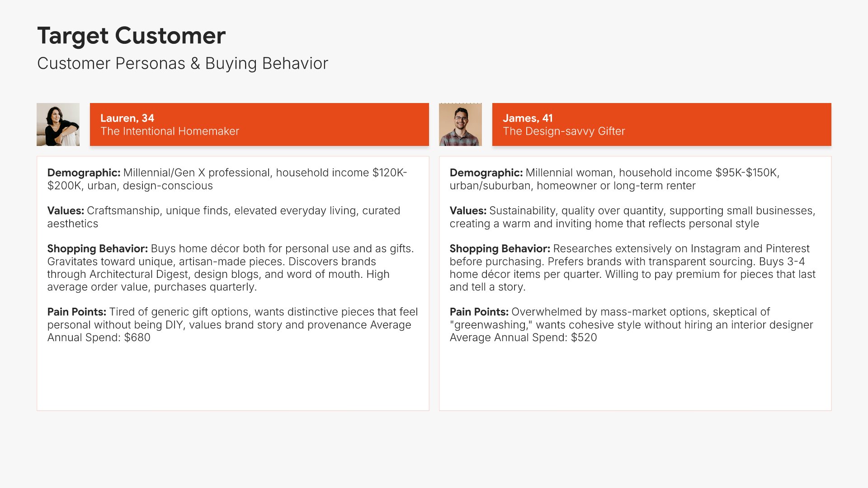868x488 pixels.
Task: Click the Demographic label in Lauren's card
Action: [84, 173]
